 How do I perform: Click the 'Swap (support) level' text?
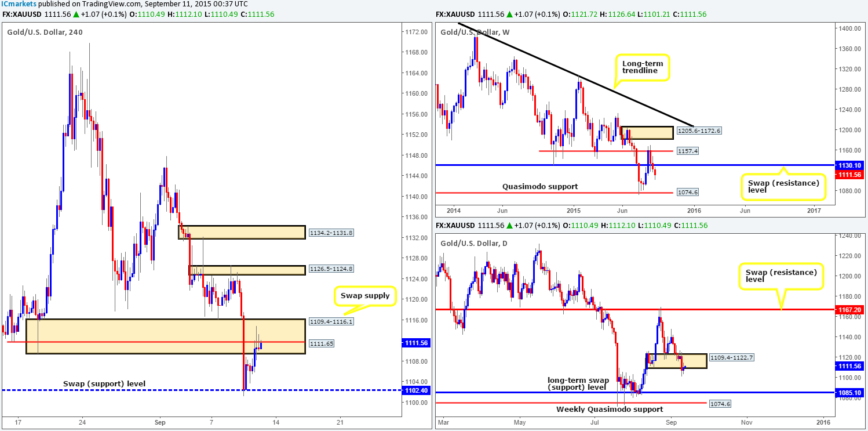(104, 383)
